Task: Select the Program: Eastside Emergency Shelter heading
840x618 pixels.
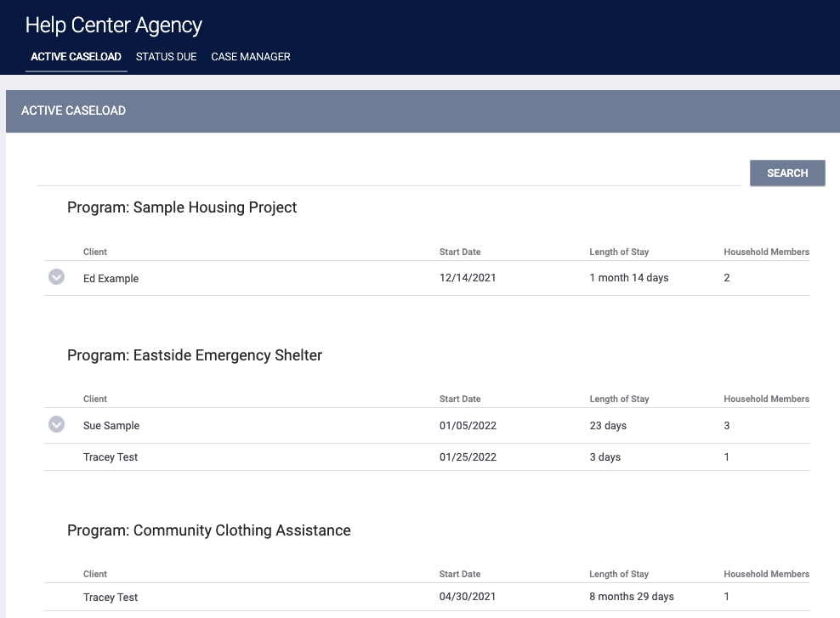Action: tap(195, 355)
